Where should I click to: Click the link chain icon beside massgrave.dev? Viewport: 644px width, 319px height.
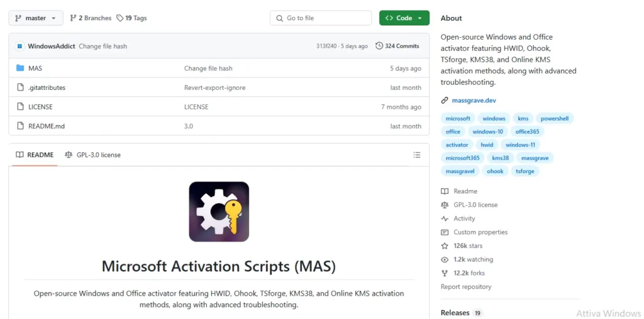point(445,100)
